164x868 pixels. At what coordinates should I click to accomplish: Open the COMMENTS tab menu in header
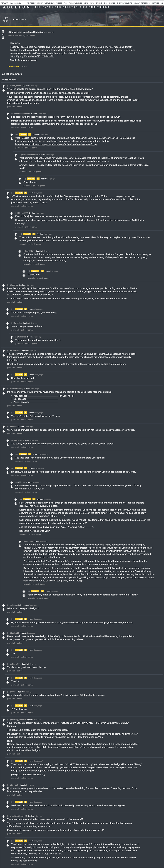click(x=19, y=20)
